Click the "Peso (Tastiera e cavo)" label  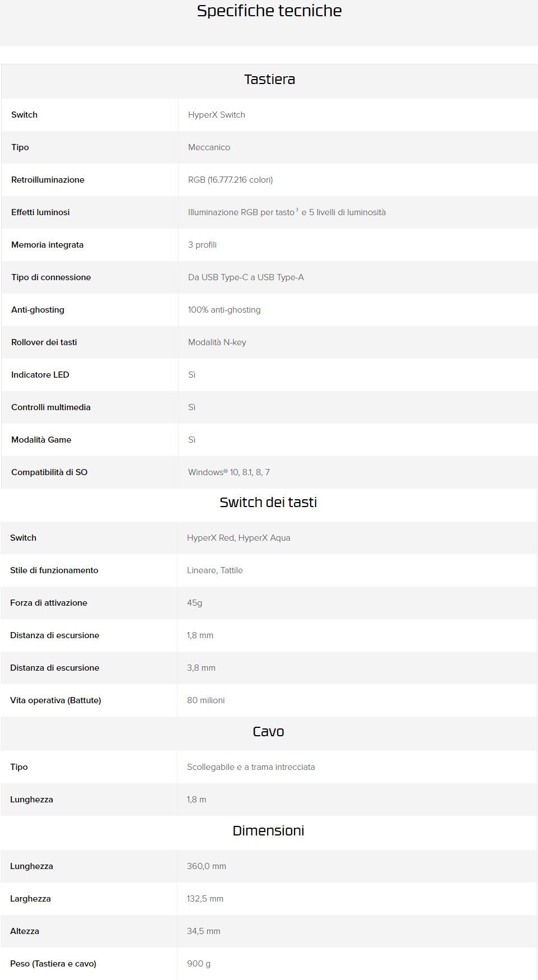coord(53,964)
